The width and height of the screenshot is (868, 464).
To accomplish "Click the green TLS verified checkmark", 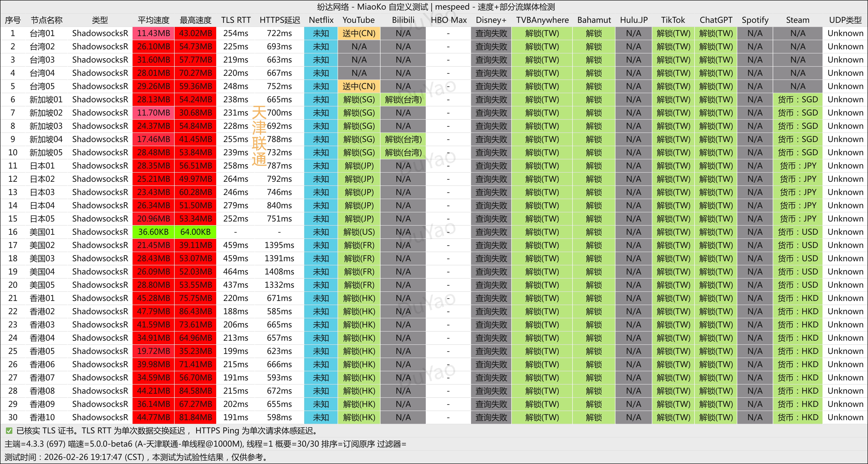I will [9, 431].
